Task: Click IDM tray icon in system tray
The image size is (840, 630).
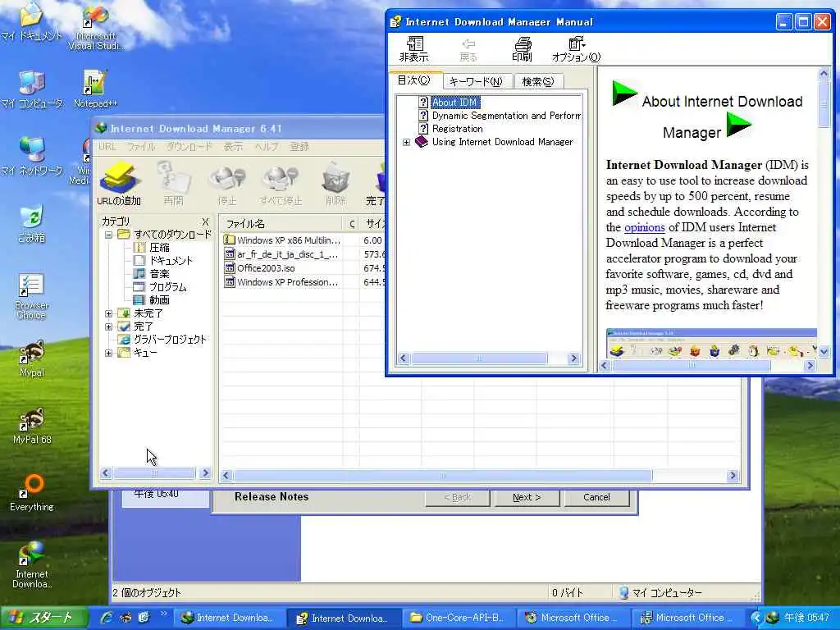Action: click(x=772, y=618)
